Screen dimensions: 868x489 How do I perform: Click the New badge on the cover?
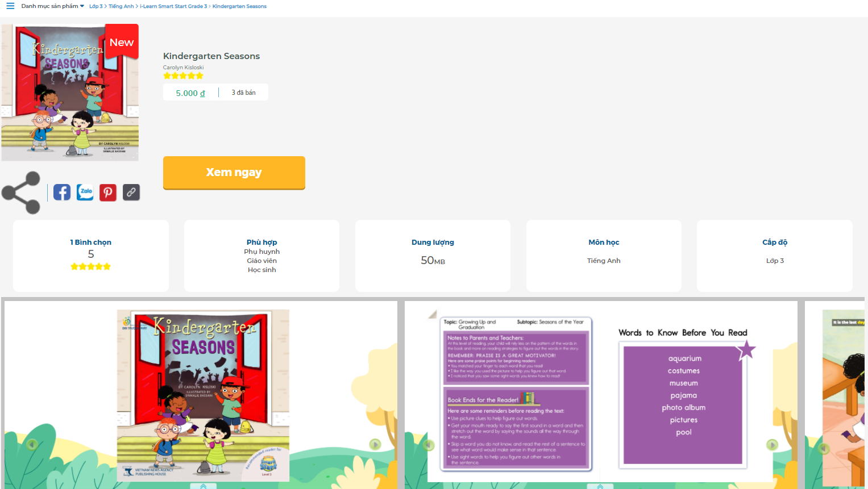(122, 42)
